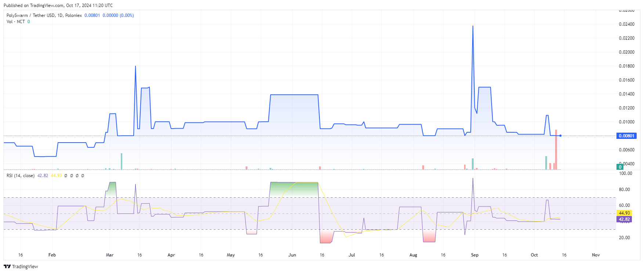Click the 0.02400 price axis label
The width and height of the screenshot is (644, 273).
[626, 24]
